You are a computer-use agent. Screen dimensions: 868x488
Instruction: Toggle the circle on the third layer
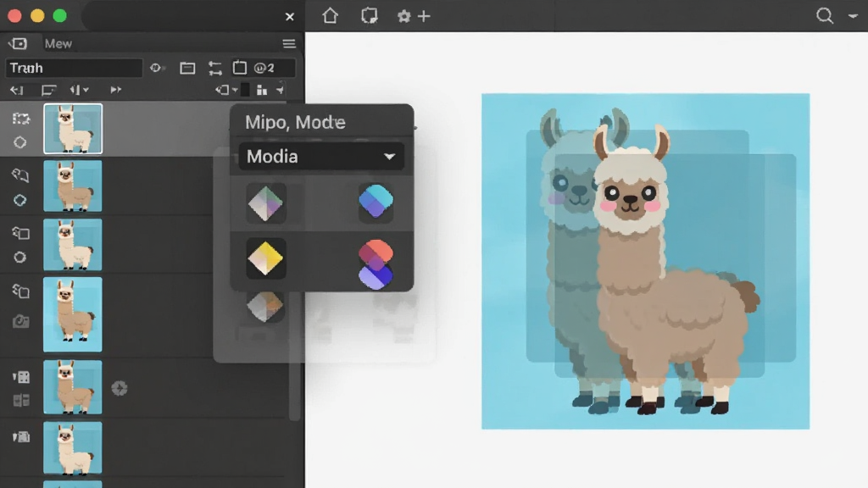point(20,258)
